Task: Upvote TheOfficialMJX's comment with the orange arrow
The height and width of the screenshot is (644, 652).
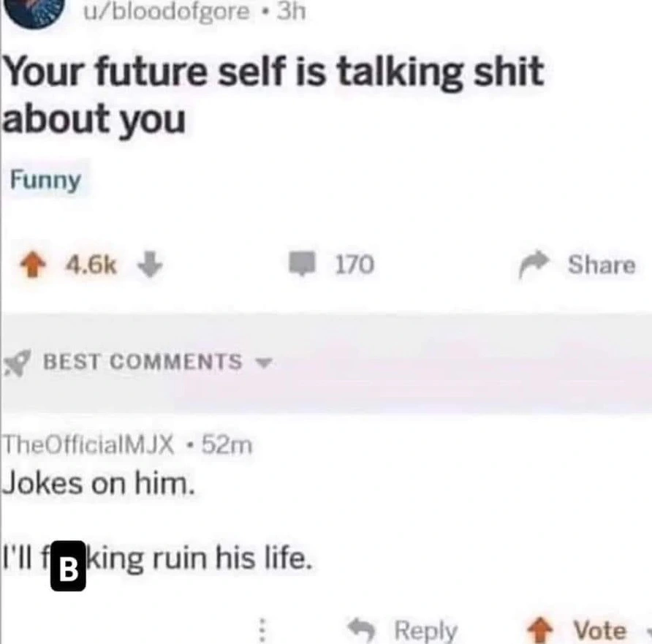Action: tap(540, 630)
